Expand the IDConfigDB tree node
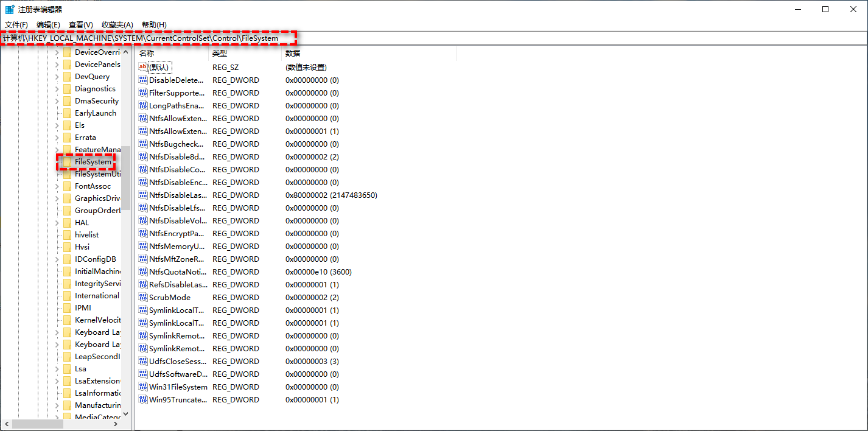This screenshot has height=431, width=868. 57,259
